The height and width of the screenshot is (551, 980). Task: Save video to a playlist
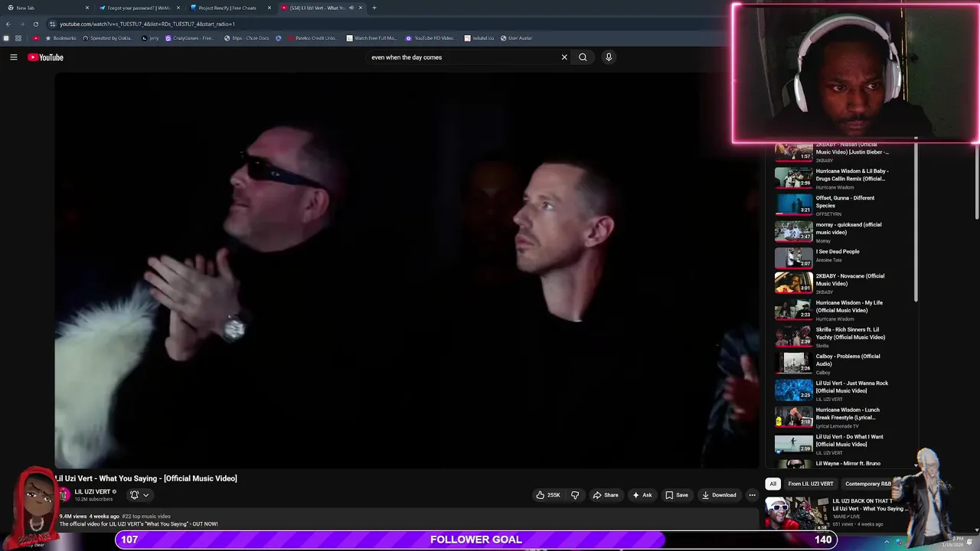pyautogui.click(x=677, y=495)
